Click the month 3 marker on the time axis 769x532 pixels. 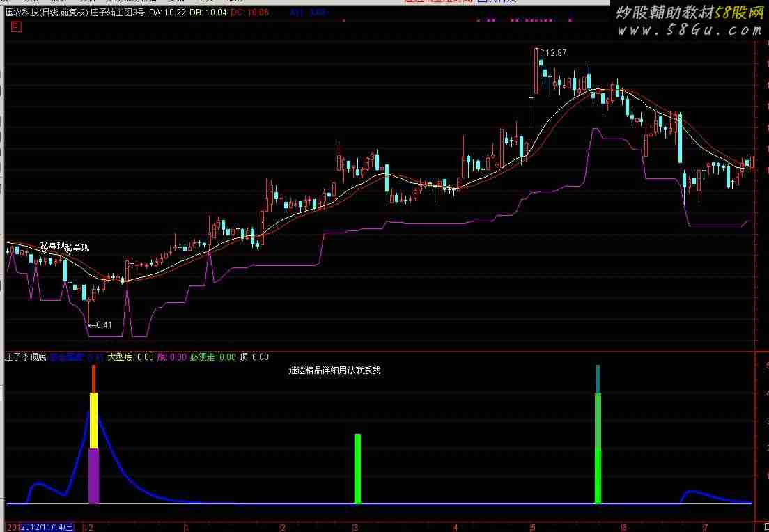tap(355, 527)
